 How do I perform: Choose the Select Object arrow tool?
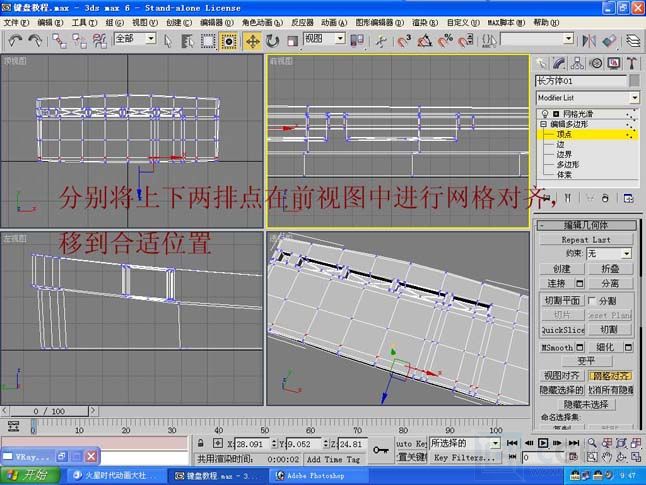point(168,41)
